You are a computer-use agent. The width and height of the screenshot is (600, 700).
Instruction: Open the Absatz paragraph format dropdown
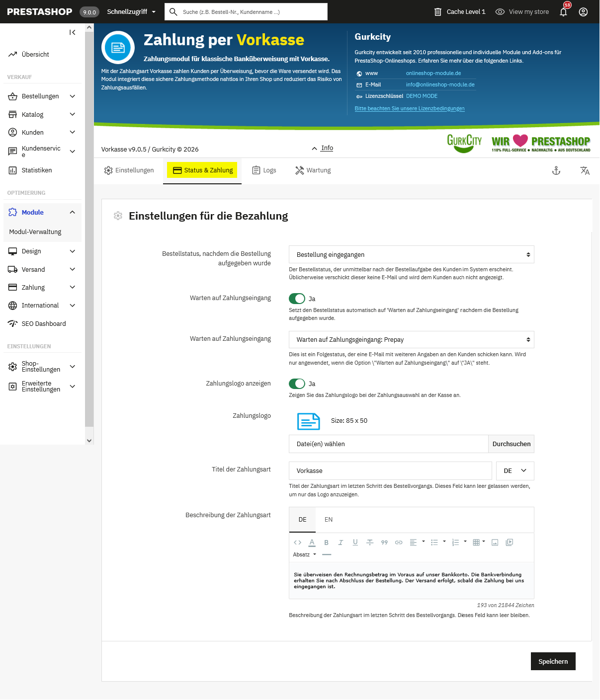click(x=305, y=554)
